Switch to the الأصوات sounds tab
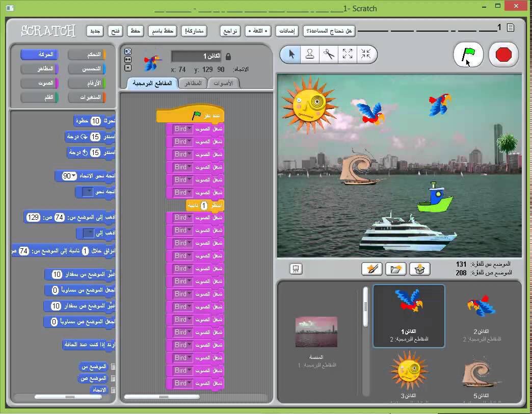 (x=224, y=83)
